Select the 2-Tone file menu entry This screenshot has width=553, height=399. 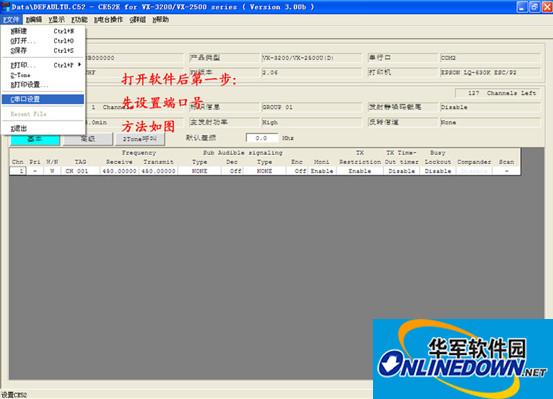point(42,75)
